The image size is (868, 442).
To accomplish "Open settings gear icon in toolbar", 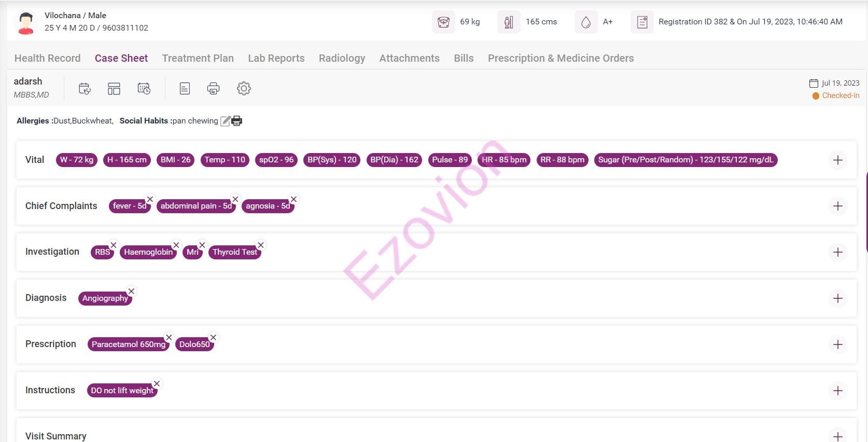I will pyautogui.click(x=244, y=89).
